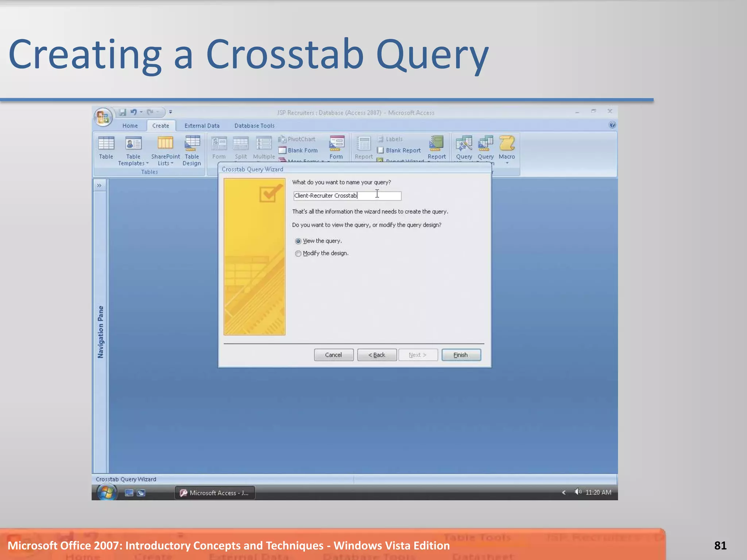Viewport: 747px width, 560px height.
Task: Click Show Desktop quick launch icon
Action: click(x=129, y=493)
